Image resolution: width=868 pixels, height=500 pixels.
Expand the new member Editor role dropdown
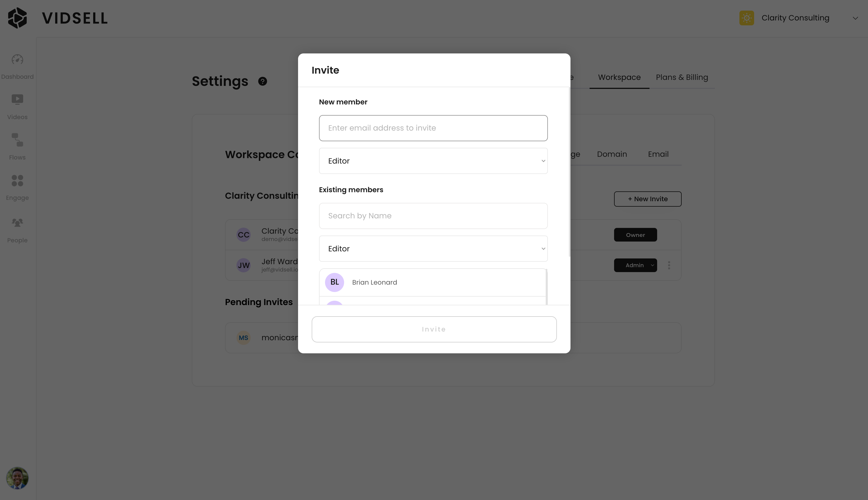pos(433,161)
